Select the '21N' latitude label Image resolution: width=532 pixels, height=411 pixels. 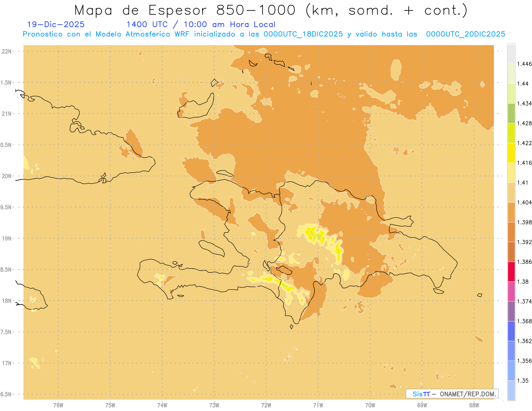point(7,114)
